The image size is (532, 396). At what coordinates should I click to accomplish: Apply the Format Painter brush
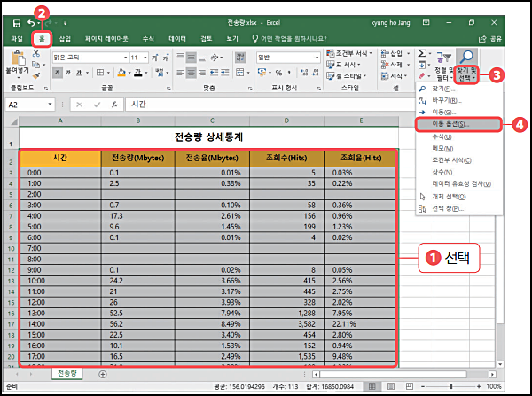coord(36,75)
